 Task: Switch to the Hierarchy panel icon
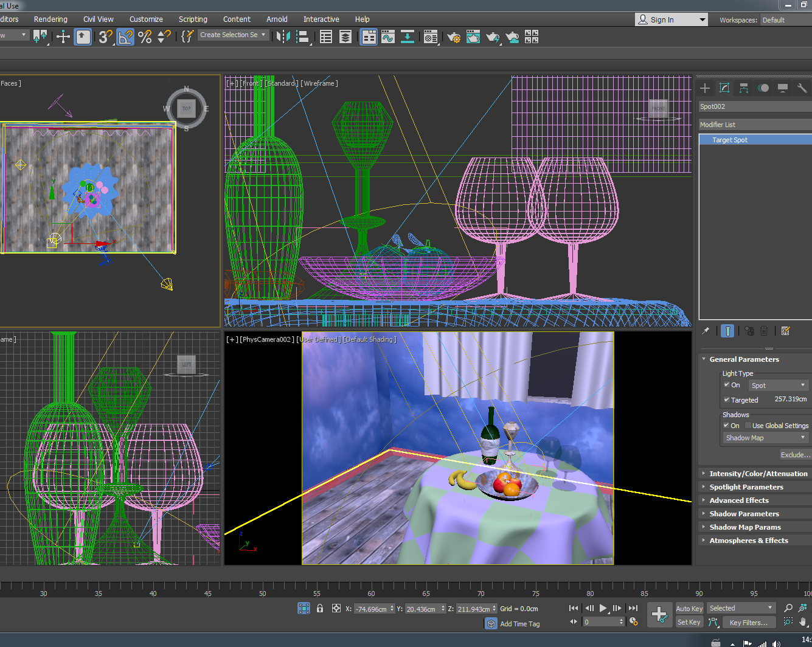click(744, 88)
